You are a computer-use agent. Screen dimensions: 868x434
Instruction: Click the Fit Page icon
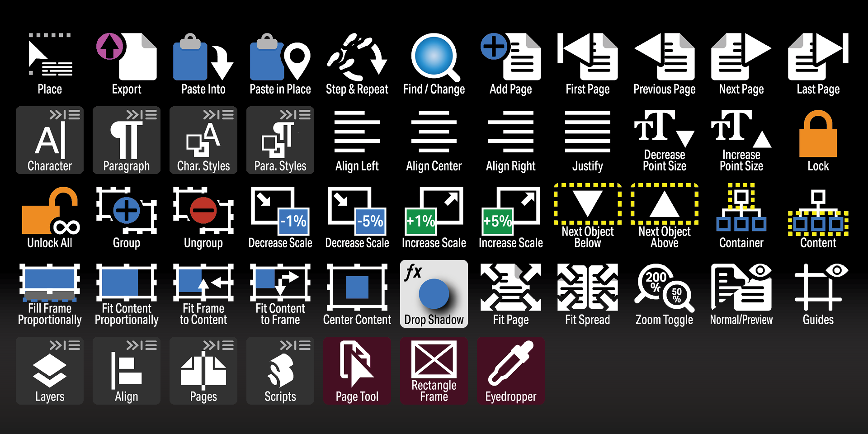tap(511, 288)
